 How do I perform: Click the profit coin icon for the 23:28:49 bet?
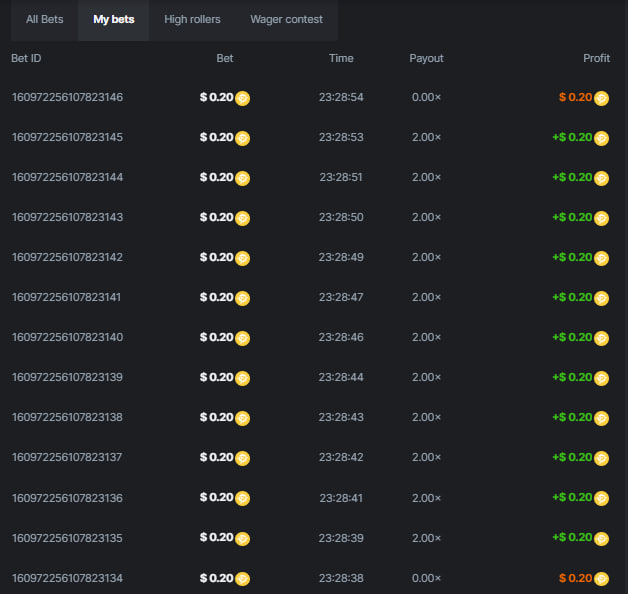601,258
